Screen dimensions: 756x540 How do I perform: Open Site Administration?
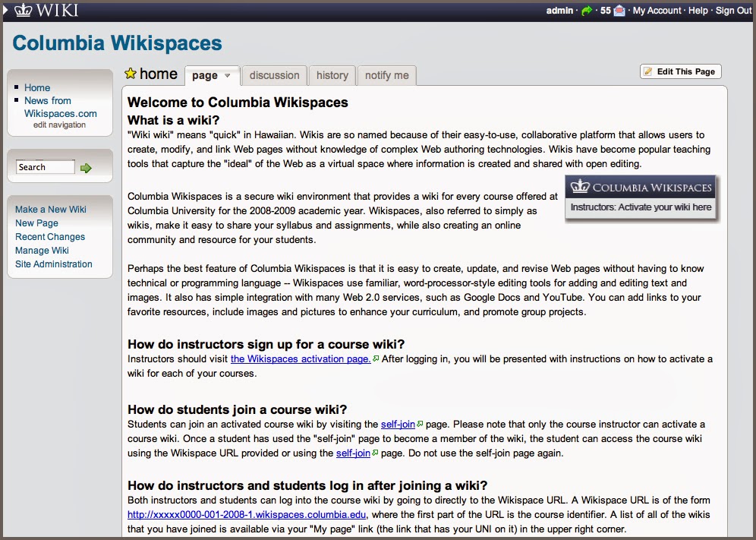tap(52, 264)
